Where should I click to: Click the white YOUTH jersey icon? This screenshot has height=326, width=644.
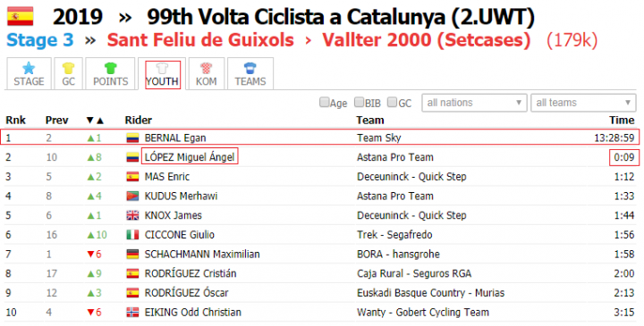click(162, 68)
